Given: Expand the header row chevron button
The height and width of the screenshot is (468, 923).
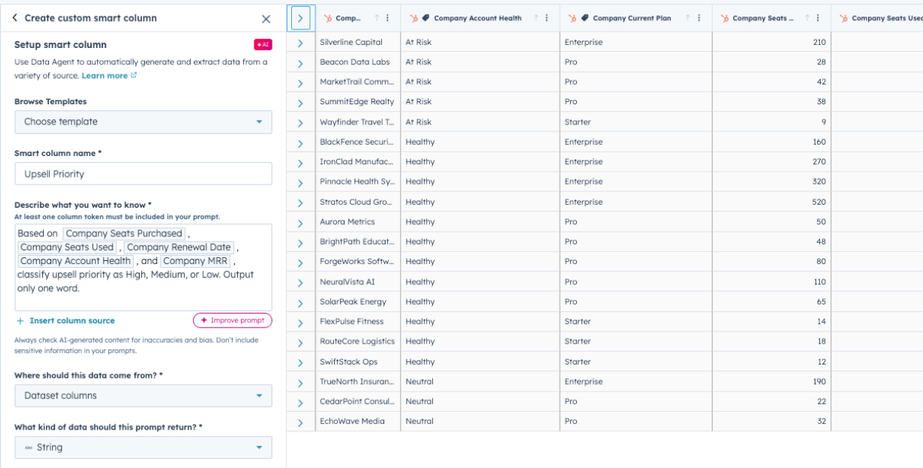Looking at the screenshot, I should pyautogui.click(x=300, y=18).
